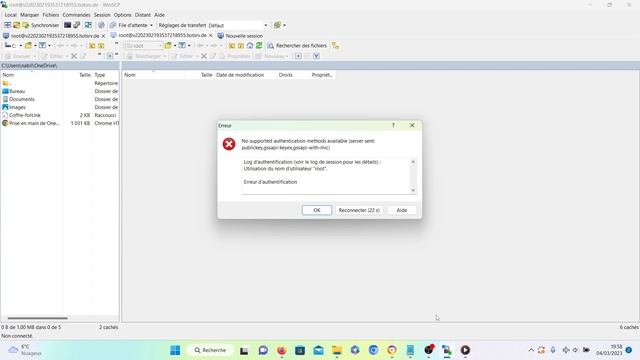Image resolution: width=640 pixels, height=360 pixels.
Task: Open the Distant menu
Action: (x=142, y=15)
